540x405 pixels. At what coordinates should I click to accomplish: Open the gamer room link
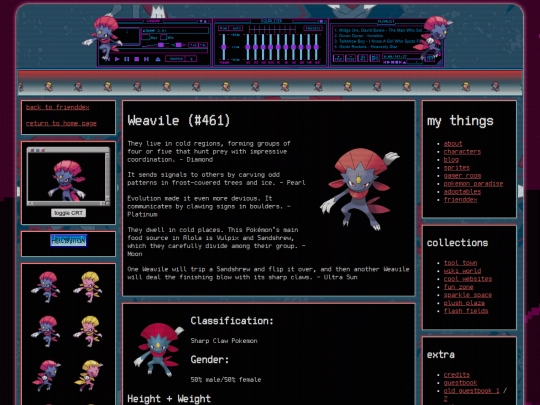click(462, 176)
